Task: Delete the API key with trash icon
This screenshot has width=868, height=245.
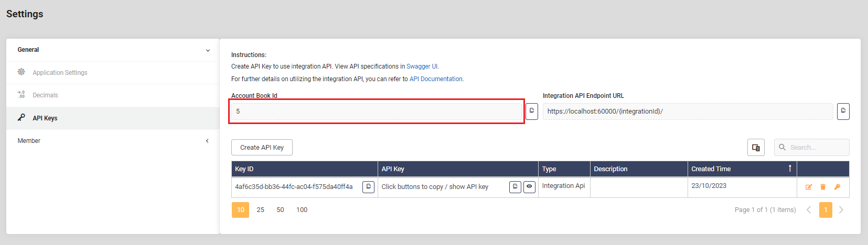Action: click(823, 187)
